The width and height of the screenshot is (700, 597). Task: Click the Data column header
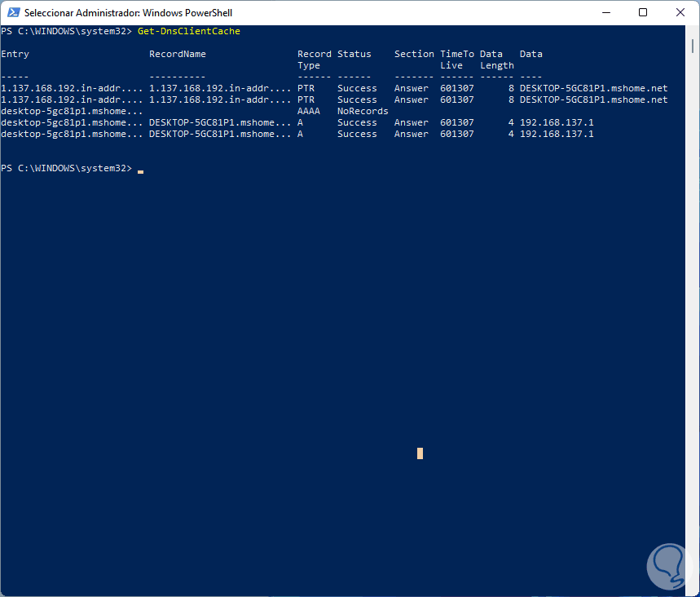click(x=531, y=54)
